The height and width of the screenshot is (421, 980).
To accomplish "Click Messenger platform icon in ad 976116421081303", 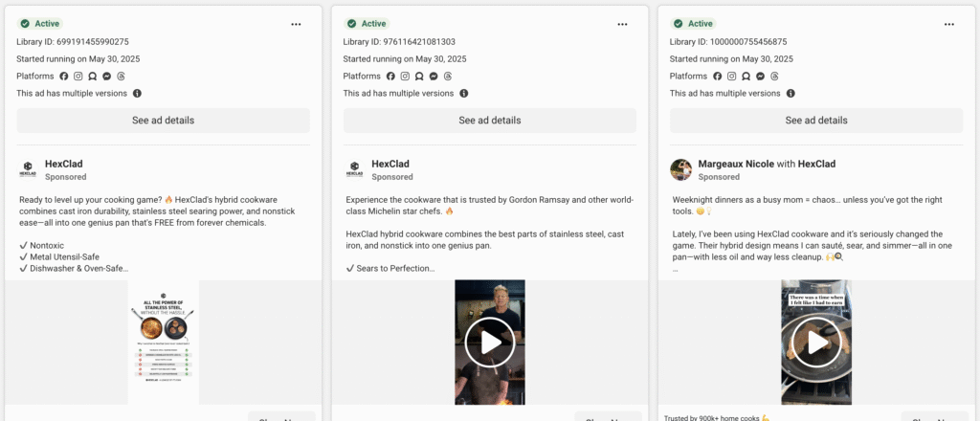I will [x=434, y=77].
